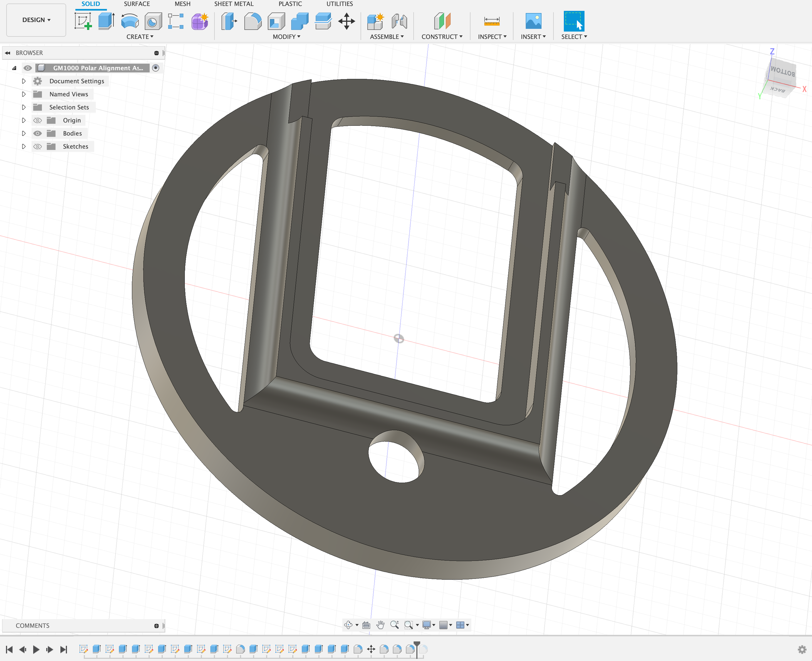Image resolution: width=812 pixels, height=661 pixels.
Task: Click the Zoom Window fit icon
Action: (409, 625)
